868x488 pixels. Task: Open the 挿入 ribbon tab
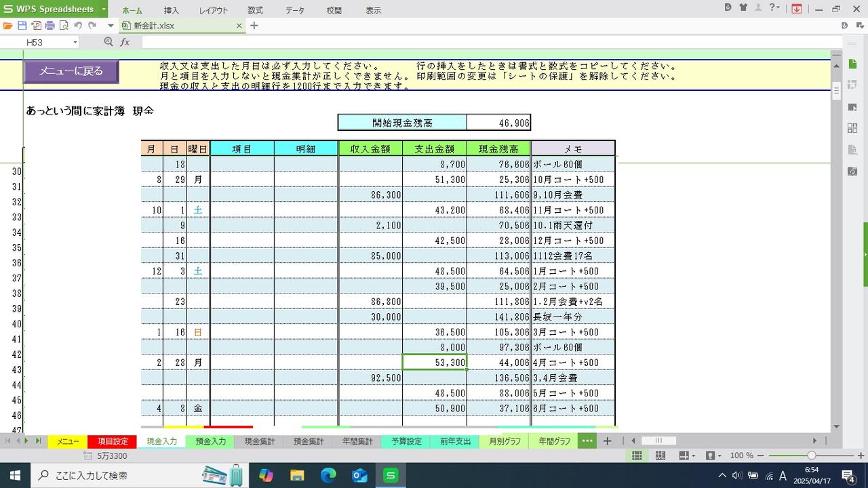pos(172,10)
